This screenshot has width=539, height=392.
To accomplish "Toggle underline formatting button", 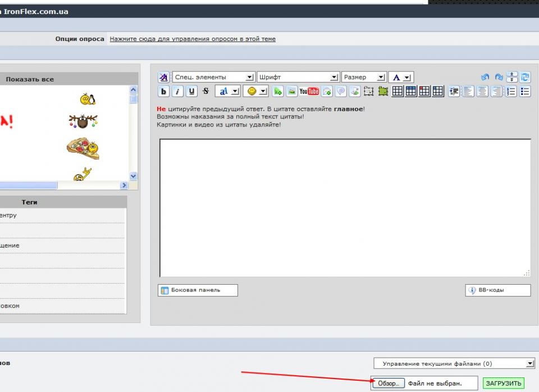I will (191, 92).
